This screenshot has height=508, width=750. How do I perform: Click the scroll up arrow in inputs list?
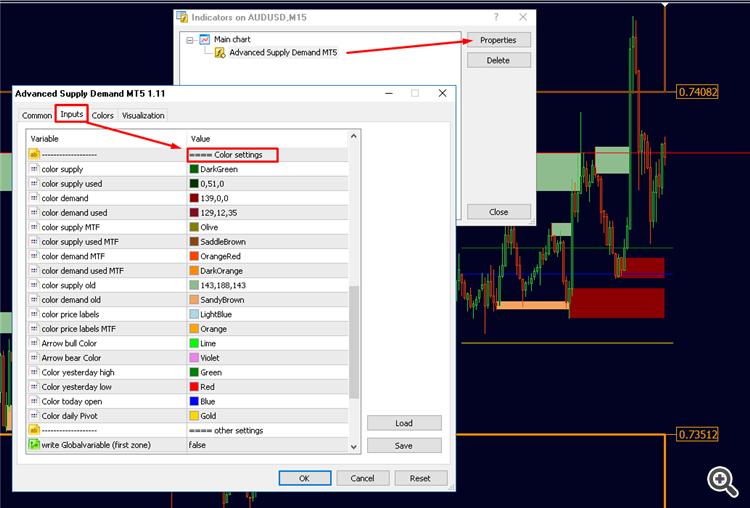[x=353, y=136]
